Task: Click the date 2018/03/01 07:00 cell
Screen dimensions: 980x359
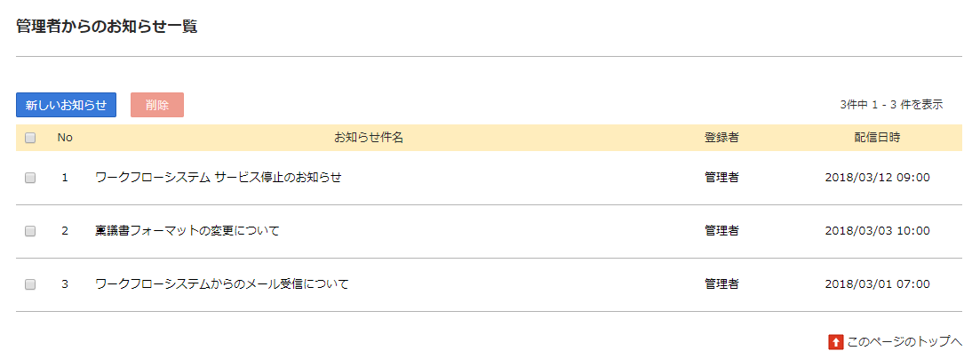Action: click(877, 284)
